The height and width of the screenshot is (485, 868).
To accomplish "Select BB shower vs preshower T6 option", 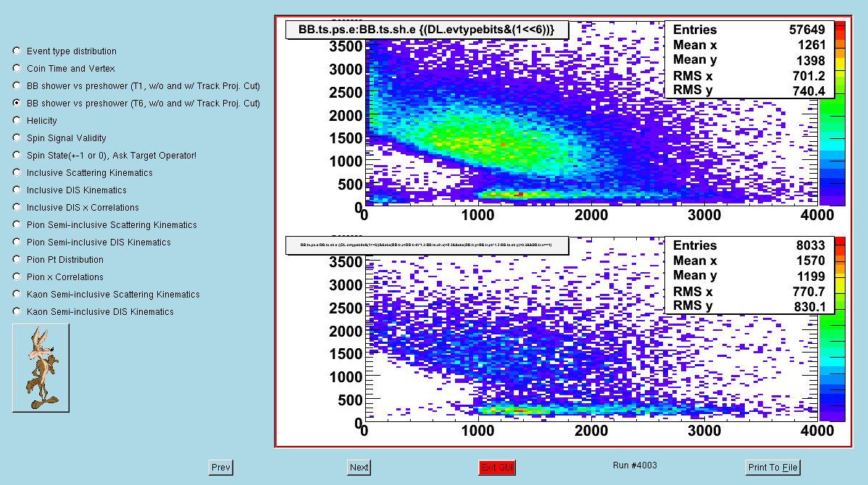I will click(17, 103).
